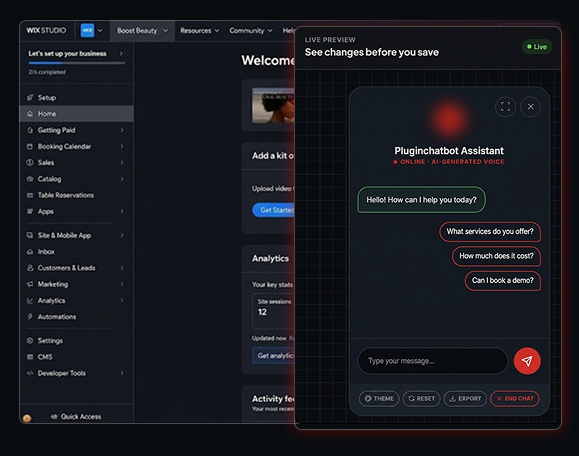Click the Sales icon in sidebar
The width and height of the screenshot is (579, 456).
coord(30,162)
